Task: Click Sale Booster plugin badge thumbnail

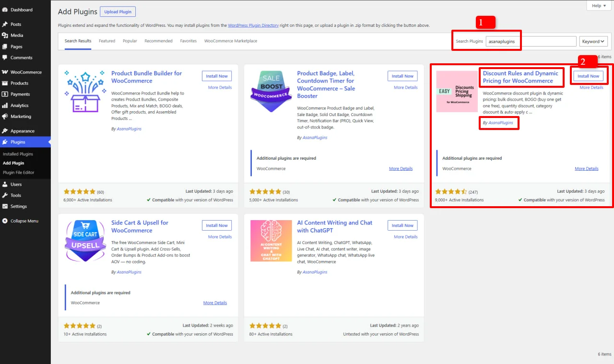Action: [x=271, y=92]
